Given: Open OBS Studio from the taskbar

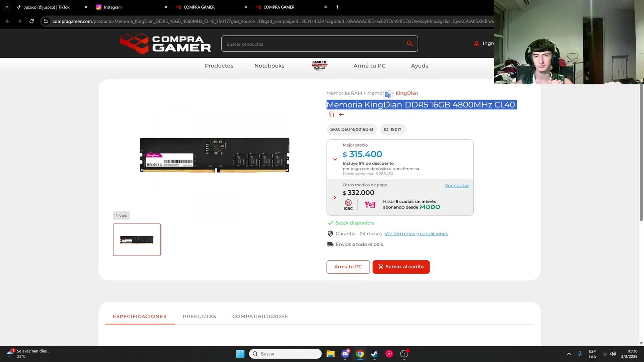Looking at the screenshot, I should [404, 354].
